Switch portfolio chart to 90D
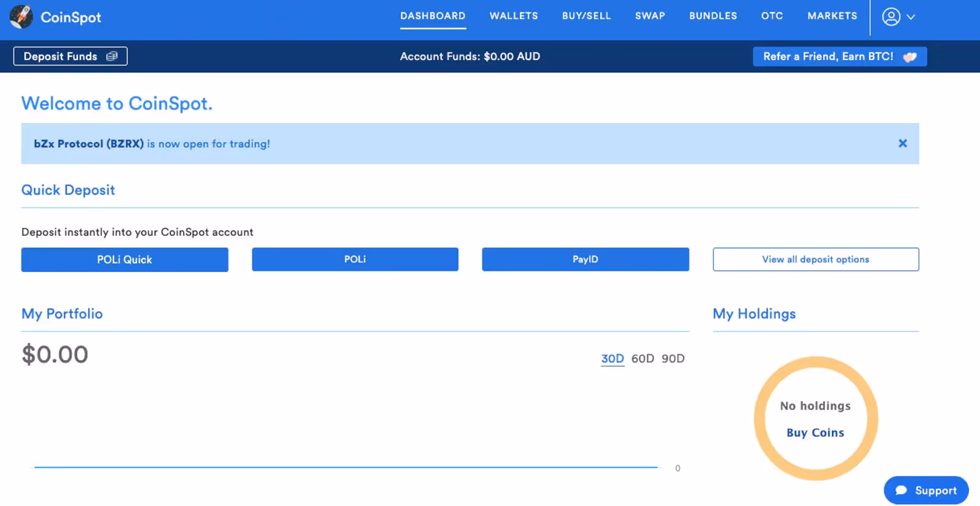The height and width of the screenshot is (506, 980). click(673, 359)
